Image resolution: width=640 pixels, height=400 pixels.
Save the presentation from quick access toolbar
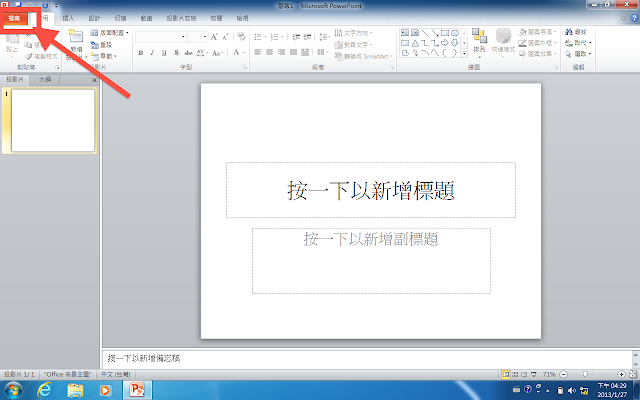tap(17, 5)
